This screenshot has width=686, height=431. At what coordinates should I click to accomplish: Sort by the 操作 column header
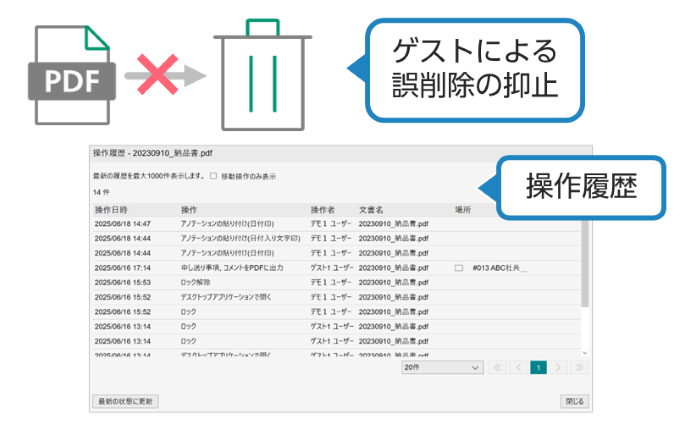point(189,210)
